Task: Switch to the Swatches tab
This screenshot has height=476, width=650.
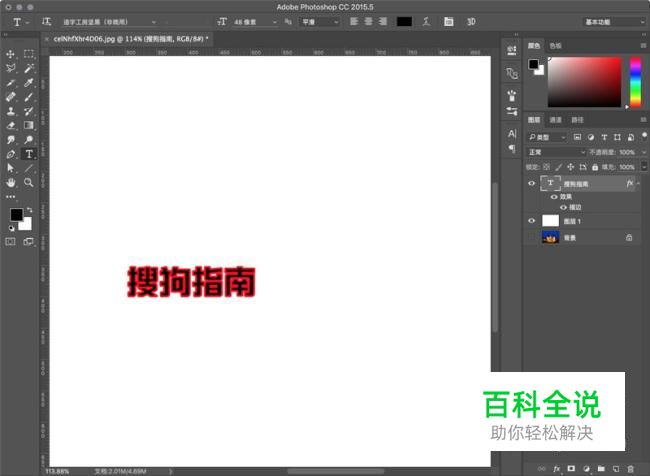Action: 555,46
